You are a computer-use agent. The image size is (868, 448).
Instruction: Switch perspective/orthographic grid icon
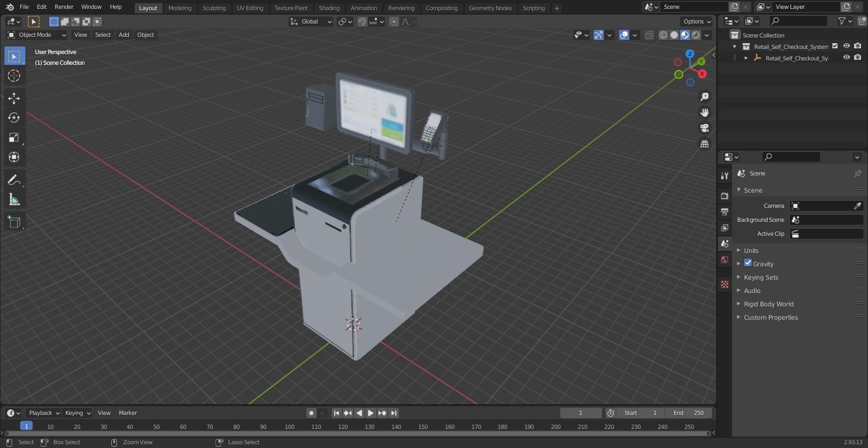[704, 144]
